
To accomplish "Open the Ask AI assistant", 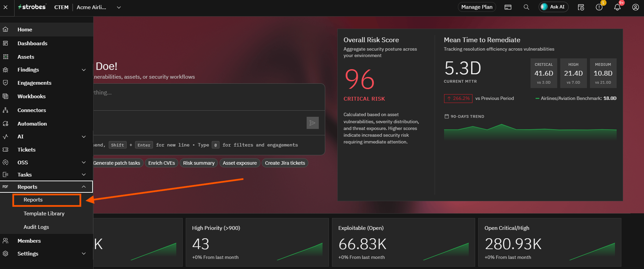I will coord(553,7).
